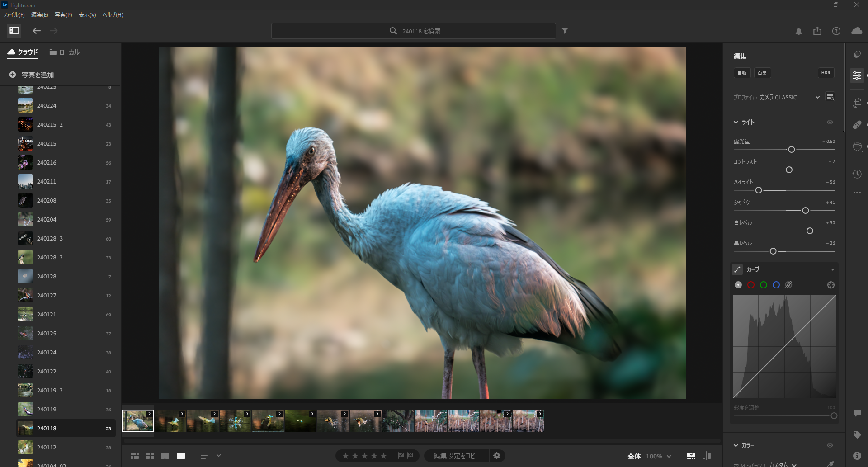Screen dimensions: 868x467
Task: Open the info panel icon
Action: coord(857,456)
